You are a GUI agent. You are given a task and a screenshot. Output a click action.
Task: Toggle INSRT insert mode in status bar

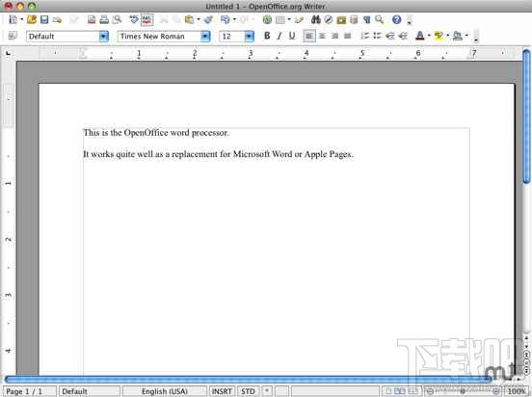click(x=222, y=391)
